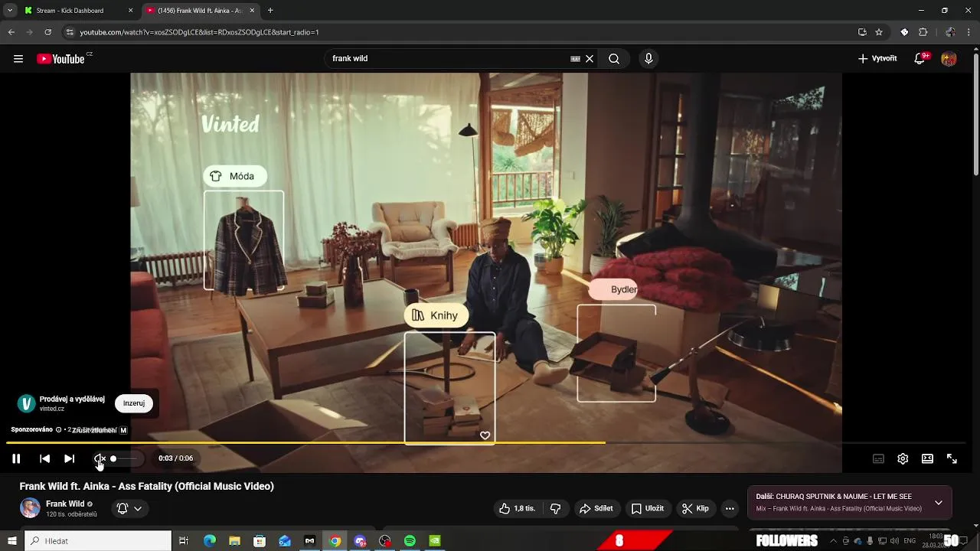Install app icon in address bar
This screenshot has height=551, width=980.
point(863,32)
